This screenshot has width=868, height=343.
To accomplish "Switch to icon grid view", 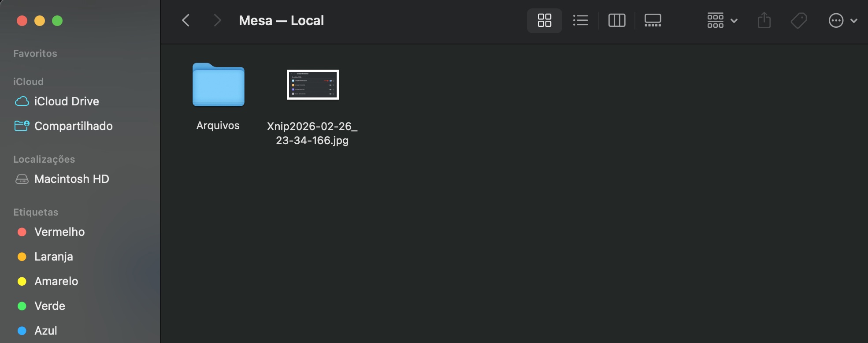I will [545, 20].
